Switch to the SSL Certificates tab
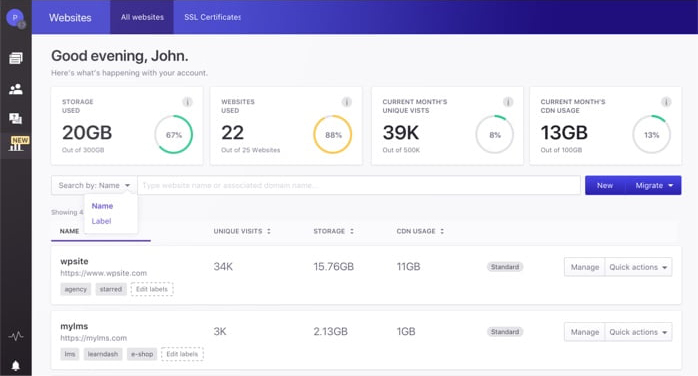The height and width of the screenshot is (376, 698). click(x=212, y=17)
